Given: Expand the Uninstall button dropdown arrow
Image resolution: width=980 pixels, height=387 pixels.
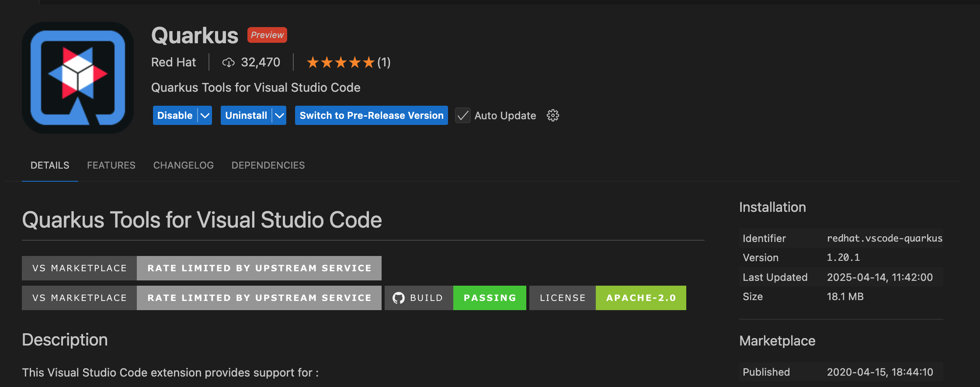Looking at the screenshot, I should (279, 115).
